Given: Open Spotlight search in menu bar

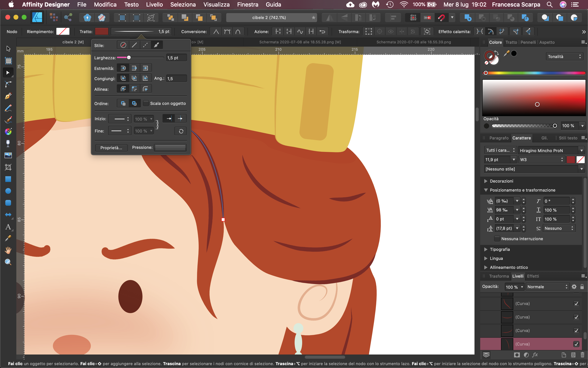Looking at the screenshot, I should (x=550, y=4).
